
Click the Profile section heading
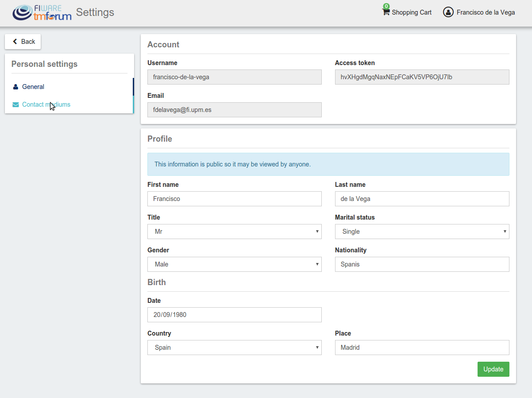click(x=160, y=139)
